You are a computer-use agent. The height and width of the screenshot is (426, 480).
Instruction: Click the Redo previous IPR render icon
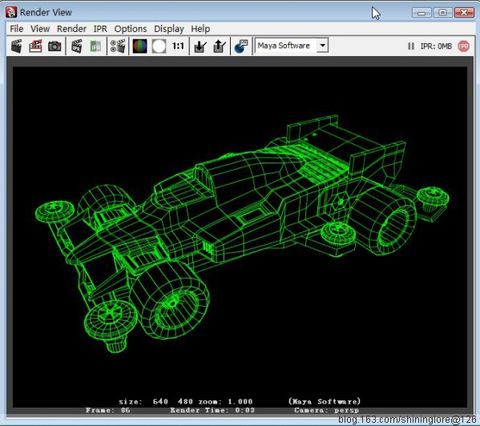(77, 46)
